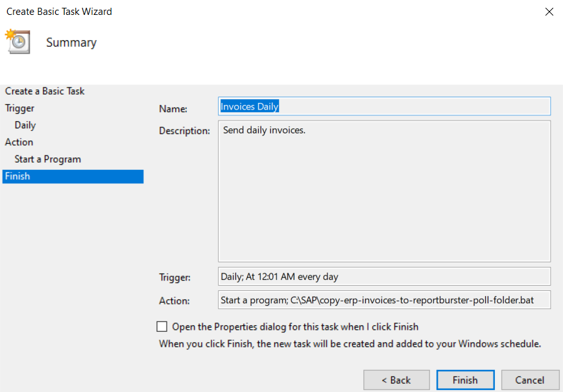Image resolution: width=563 pixels, height=392 pixels.
Task: Click the Trigger field showing Daily schedule
Action: pos(384,277)
